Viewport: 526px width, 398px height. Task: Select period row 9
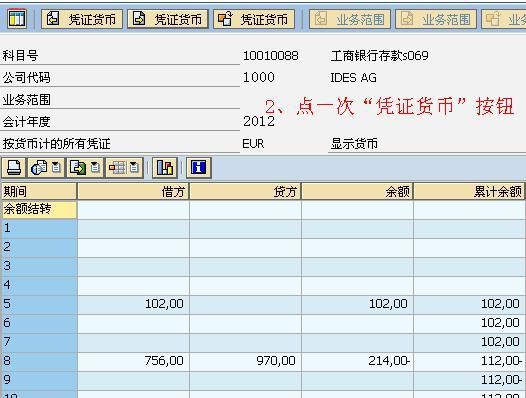point(39,380)
